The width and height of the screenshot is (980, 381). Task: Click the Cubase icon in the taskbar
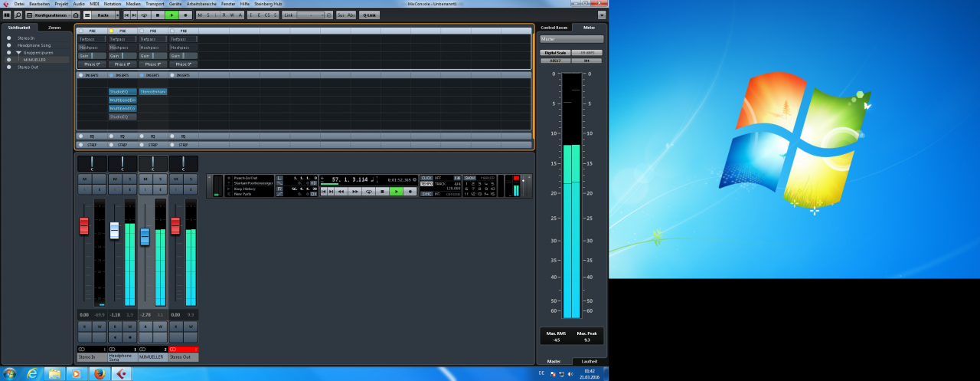click(x=120, y=373)
